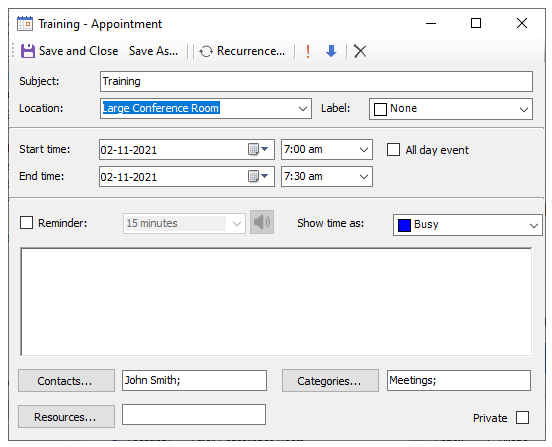552x447 pixels.
Task: Open the Contacts... button
Action: click(x=67, y=380)
